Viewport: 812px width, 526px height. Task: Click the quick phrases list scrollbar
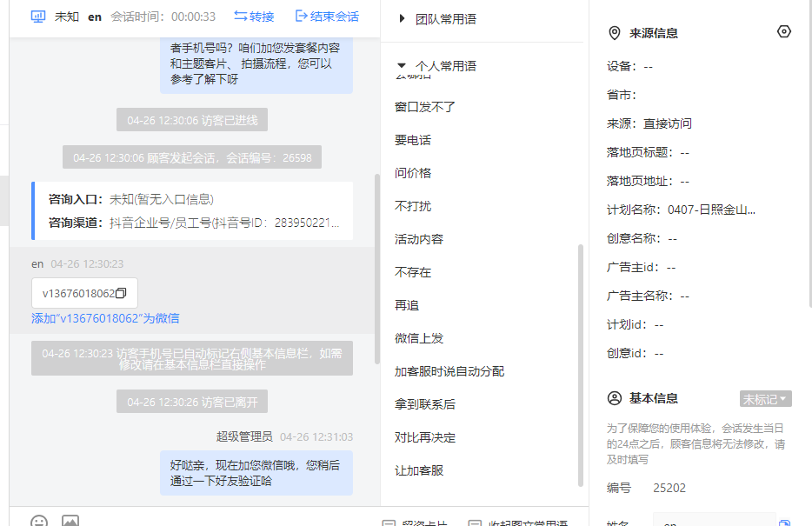(581, 365)
